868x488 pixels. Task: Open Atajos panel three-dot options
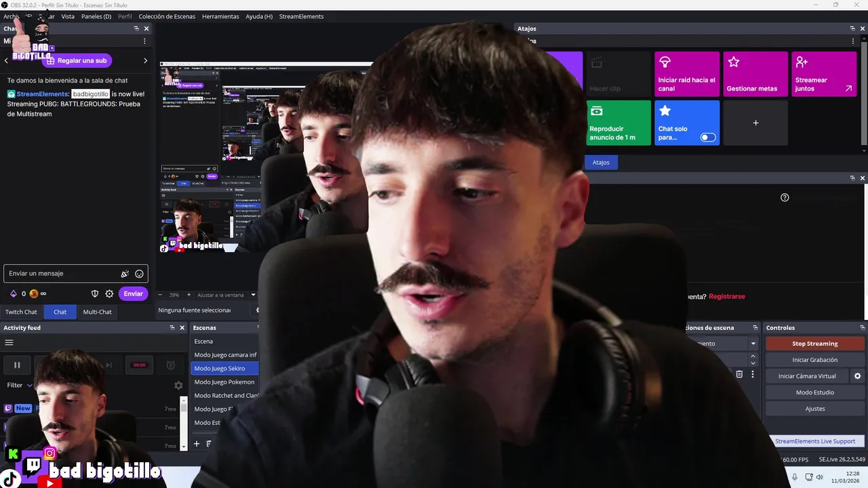(x=853, y=41)
